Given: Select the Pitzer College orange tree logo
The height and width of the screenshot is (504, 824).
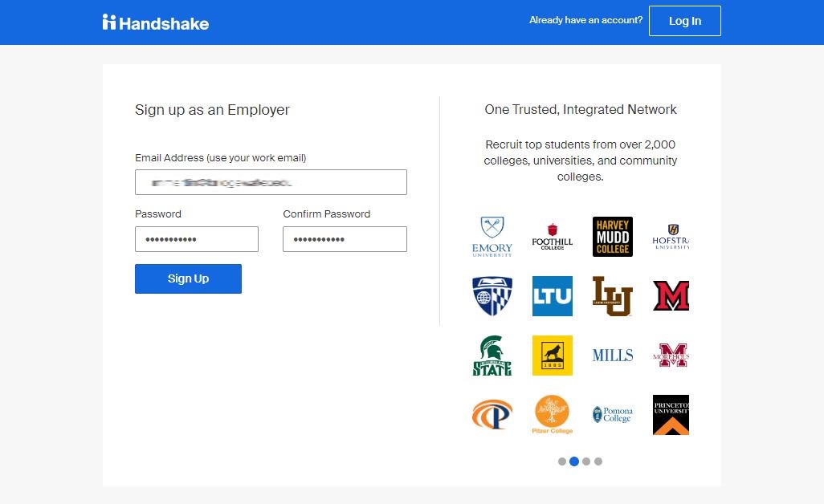Looking at the screenshot, I should [x=553, y=415].
